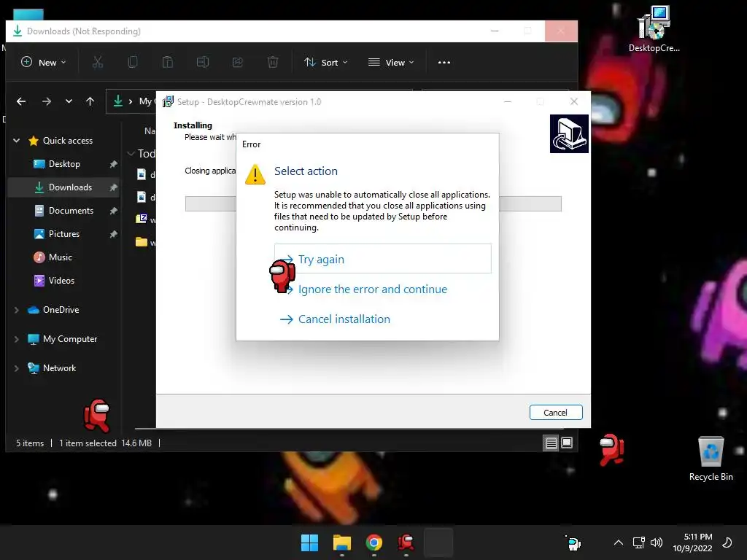Go forward with the right arrow

[x=46, y=101]
